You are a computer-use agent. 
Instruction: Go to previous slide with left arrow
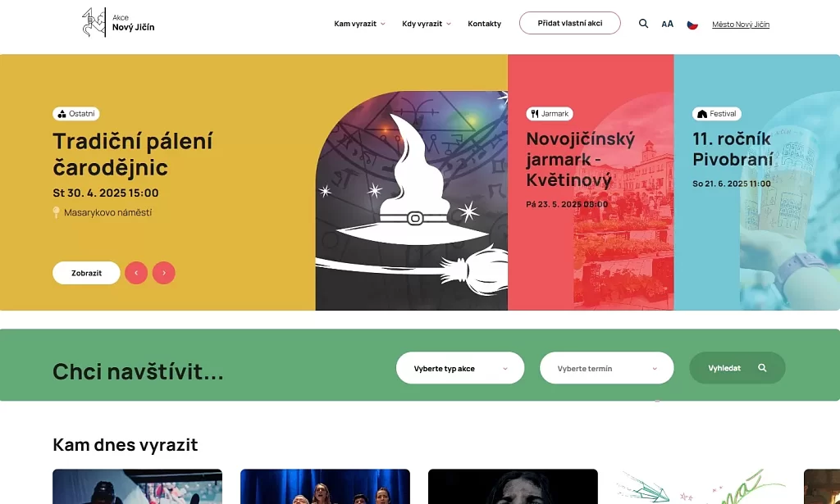tap(136, 273)
